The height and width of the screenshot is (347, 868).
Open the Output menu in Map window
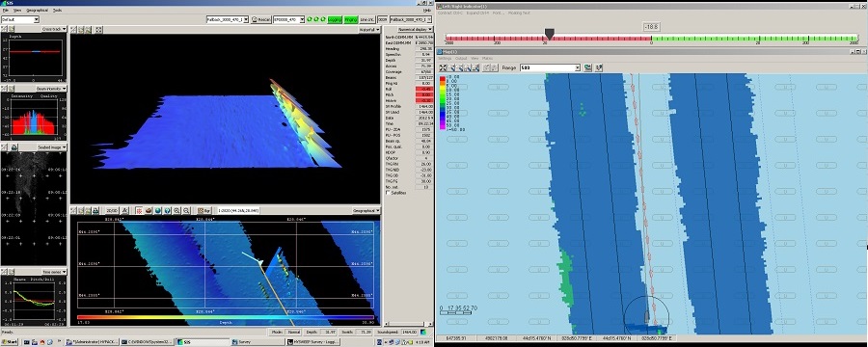pyautogui.click(x=461, y=58)
